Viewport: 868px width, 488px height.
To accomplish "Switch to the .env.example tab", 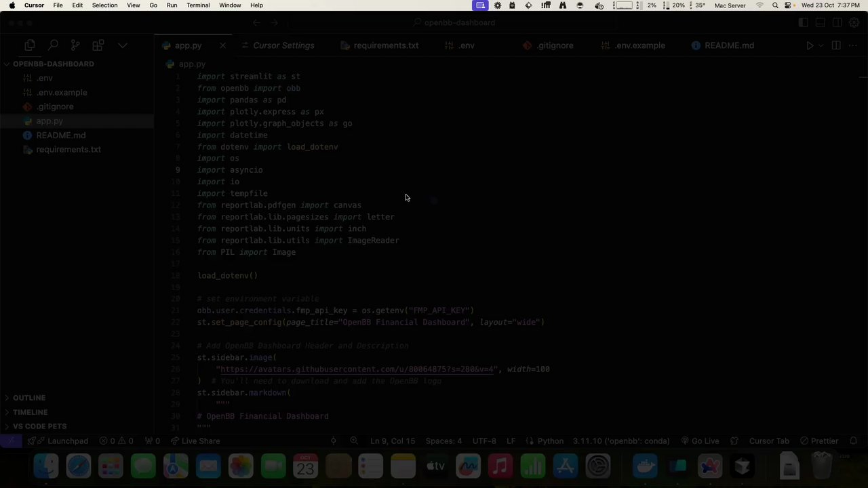I will coord(640,45).
